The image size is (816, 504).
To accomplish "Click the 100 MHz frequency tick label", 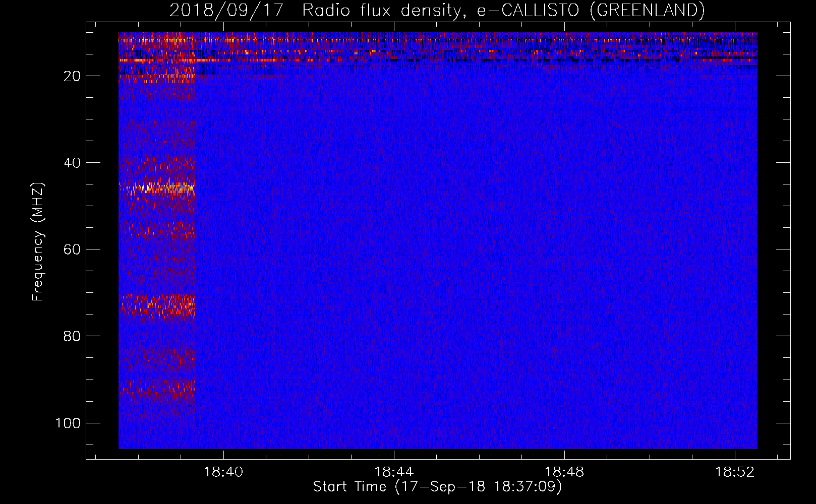I will tap(68, 423).
